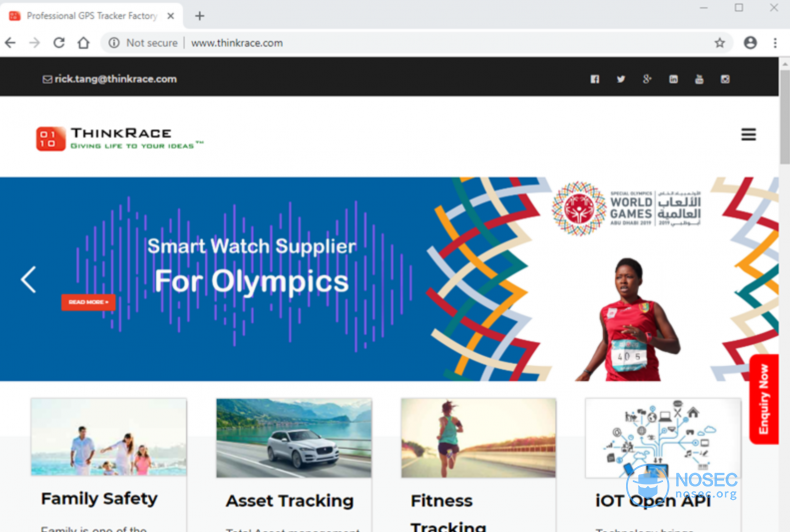Image resolution: width=790 pixels, height=532 pixels.
Task: Select the Professional GPS Tracker Factory tab
Action: [x=92, y=16]
